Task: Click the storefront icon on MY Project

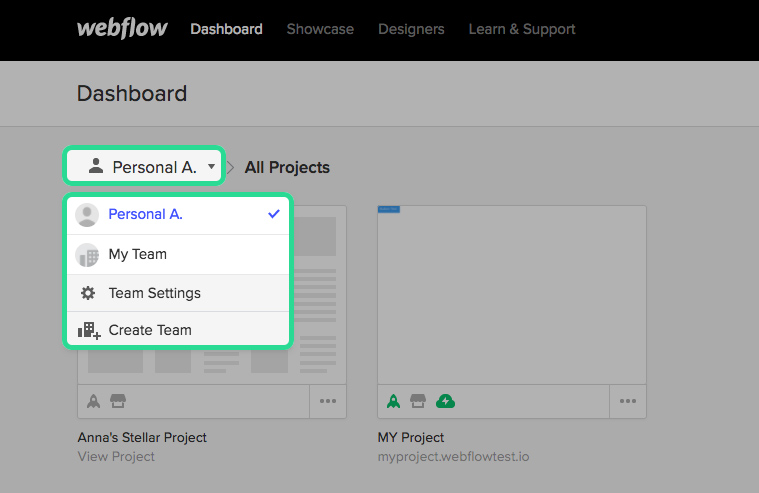Action: [418, 401]
